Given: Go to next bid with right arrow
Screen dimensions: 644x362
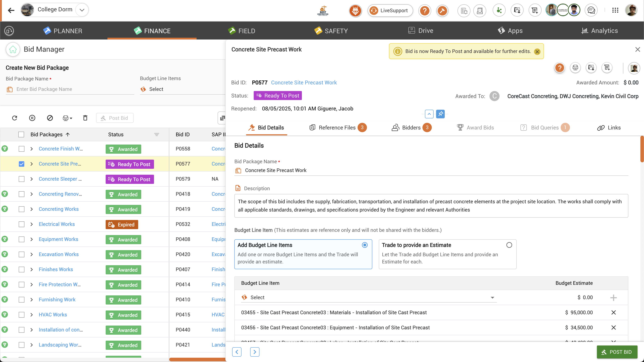Looking at the screenshot, I should click(254, 352).
